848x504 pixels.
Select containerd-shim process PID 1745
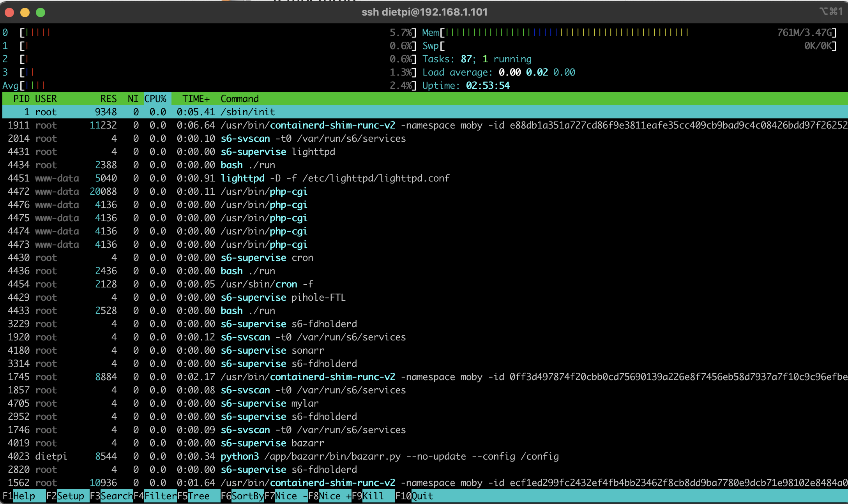[x=425, y=377]
